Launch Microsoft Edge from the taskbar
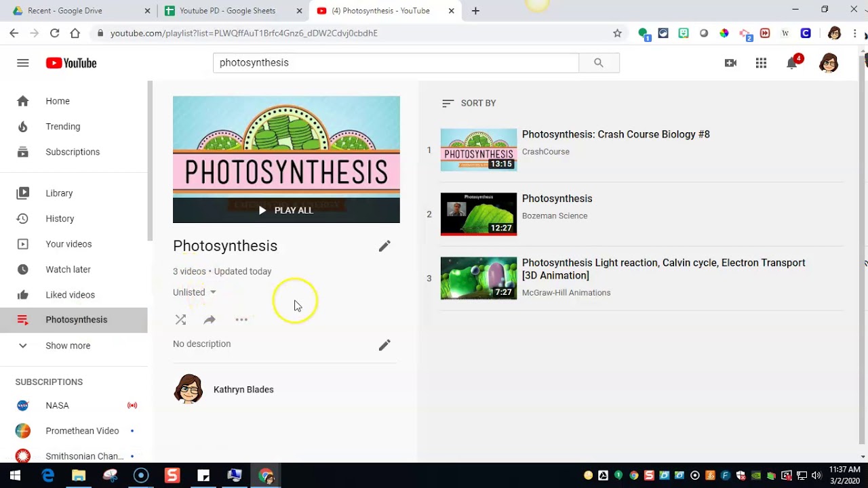 click(x=47, y=476)
